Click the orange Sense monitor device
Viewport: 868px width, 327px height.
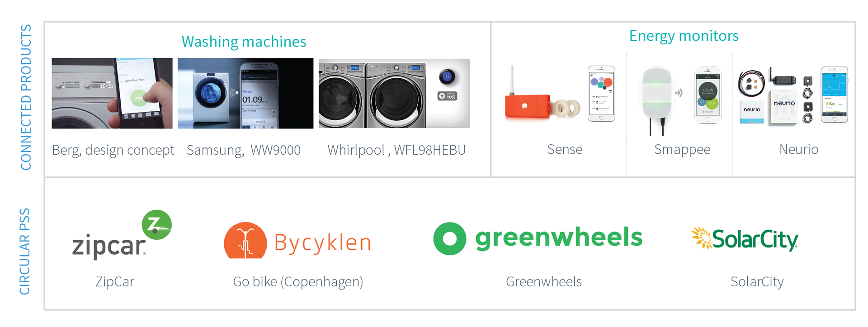coord(528,106)
